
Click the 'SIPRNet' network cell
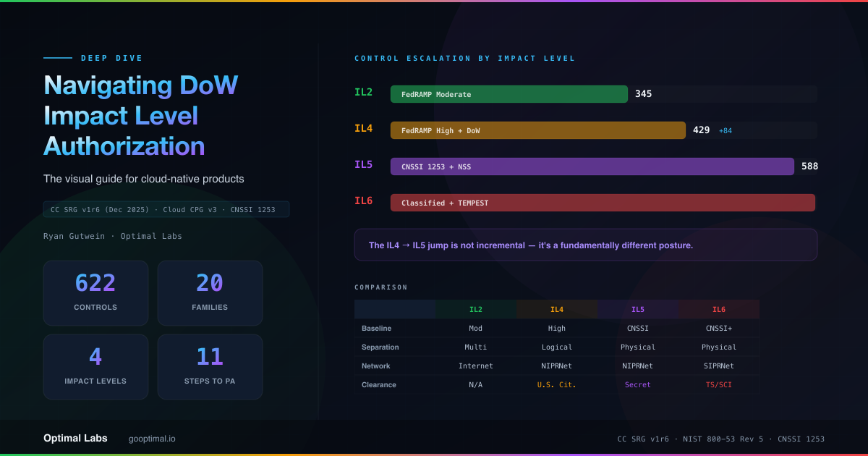(x=719, y=366)
